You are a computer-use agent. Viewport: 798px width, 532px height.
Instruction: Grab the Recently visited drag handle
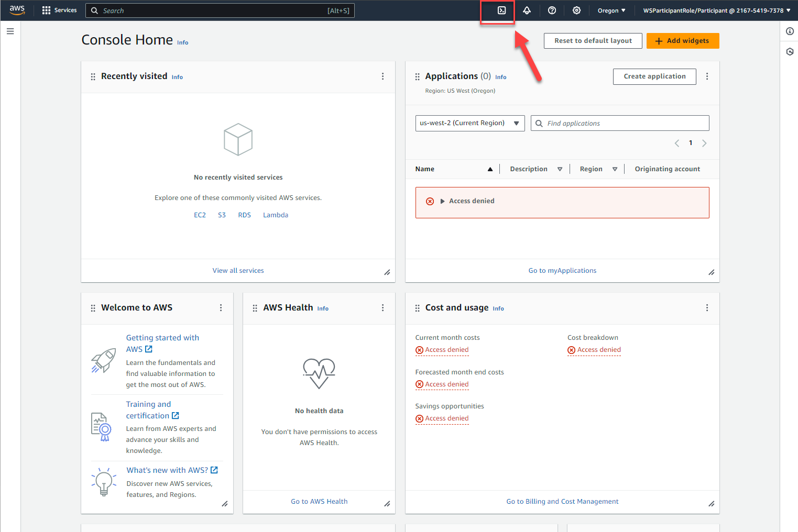click(x=93, y=77)
